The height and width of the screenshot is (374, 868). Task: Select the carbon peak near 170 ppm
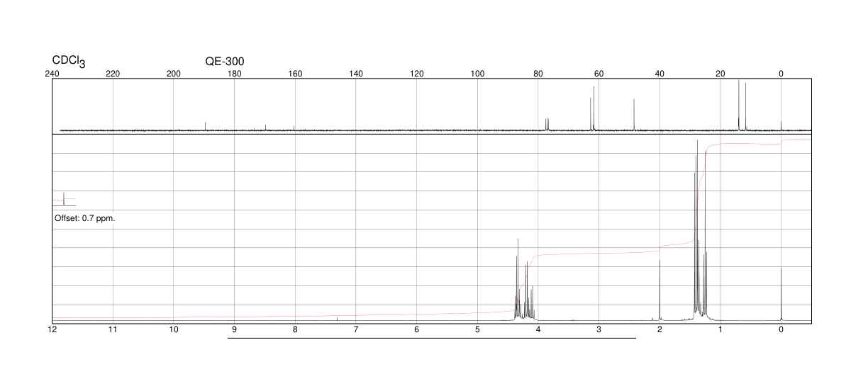click(265, 128)
